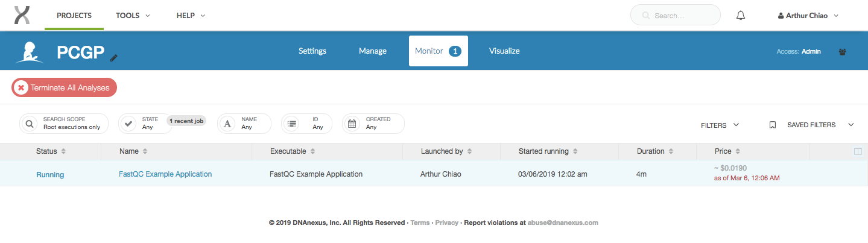Open the ID filter
The height and width of the screenshot is (243, 868).
coord(306,124)
